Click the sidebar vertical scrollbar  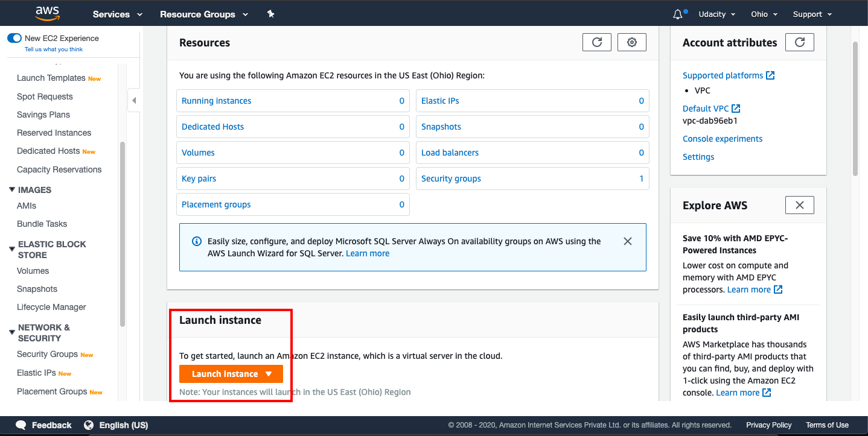coord(123,234)
